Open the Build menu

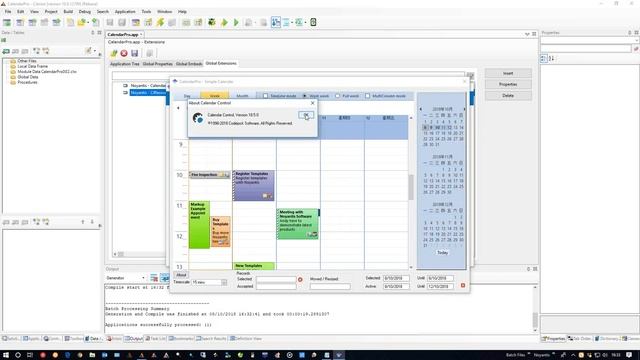(x=68, y=11)
